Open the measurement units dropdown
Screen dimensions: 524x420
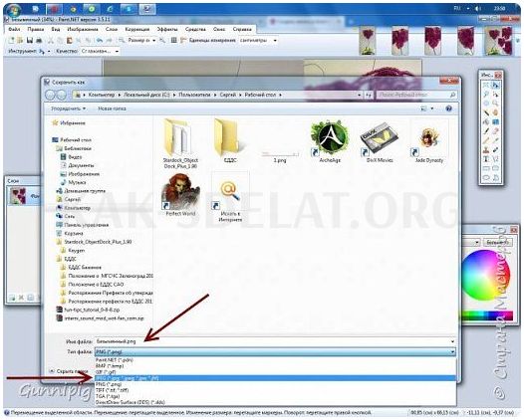(x=258, y=41)
